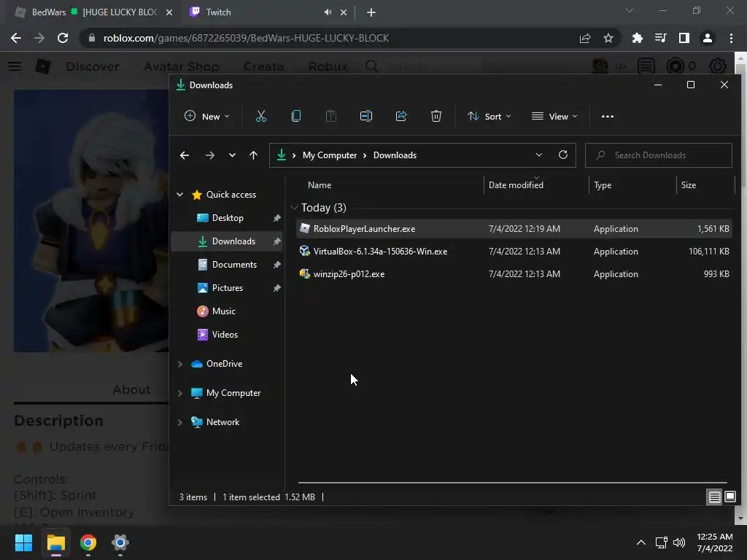Image resolution: width=747 pixels, height=560 pixels.
Task: Click the Paste clipboard icon in Explorer toolbar
Action: pos(330,116)
